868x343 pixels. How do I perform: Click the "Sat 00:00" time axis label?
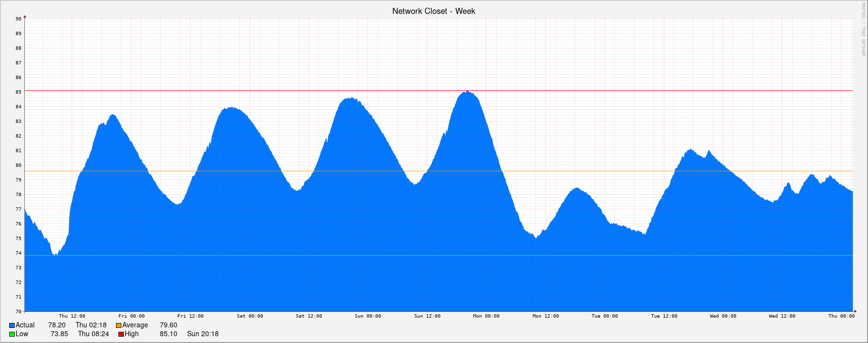(250, 316)
